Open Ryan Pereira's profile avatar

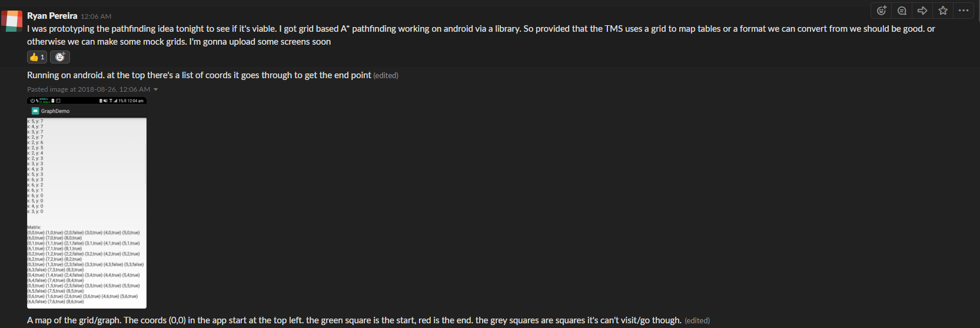coord(12,21)
